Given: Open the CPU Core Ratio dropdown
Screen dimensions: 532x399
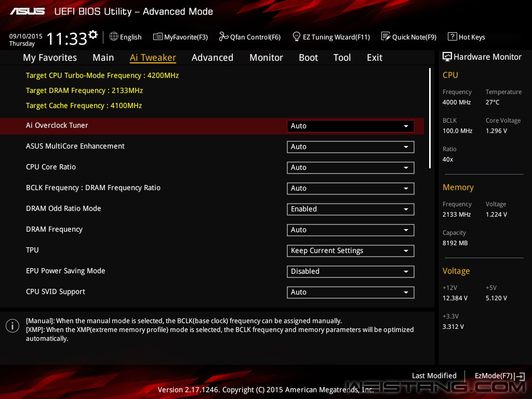Looking at the screenshot, I should [x=351, y=168].
